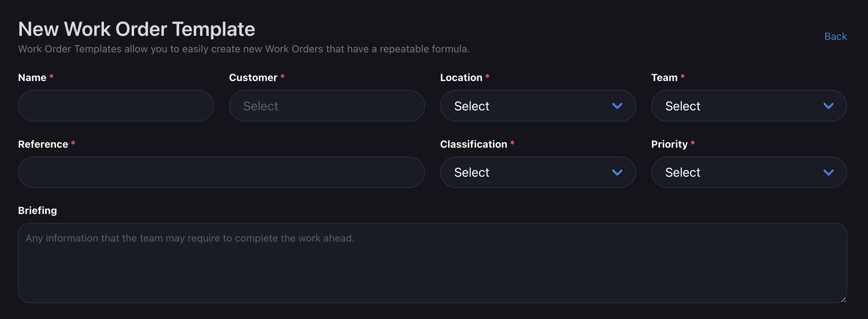Focus the Reference text field

[221, 172]
